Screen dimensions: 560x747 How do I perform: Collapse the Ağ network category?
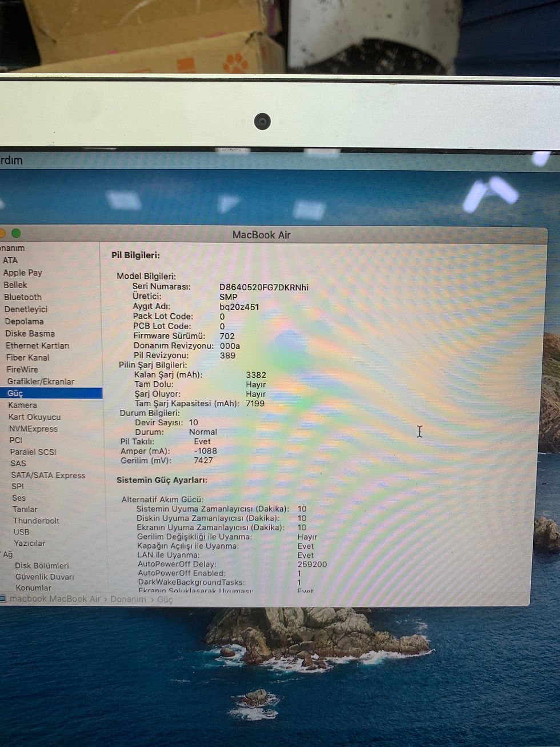tap(7, 554)
